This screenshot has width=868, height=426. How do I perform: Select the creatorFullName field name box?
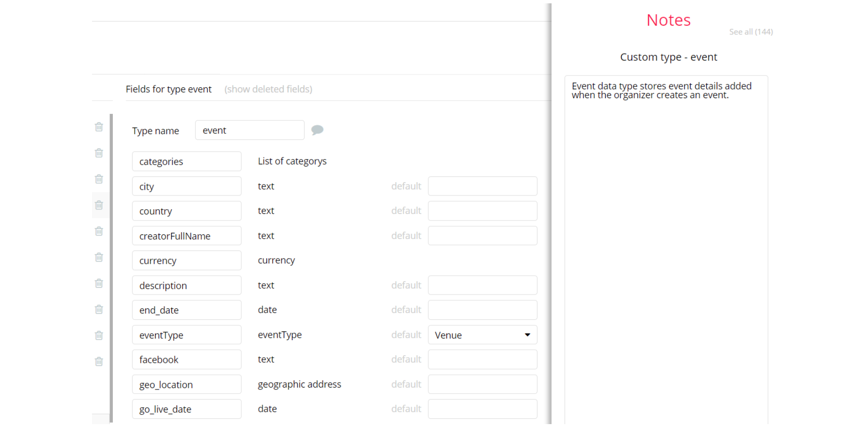[186, 236]
